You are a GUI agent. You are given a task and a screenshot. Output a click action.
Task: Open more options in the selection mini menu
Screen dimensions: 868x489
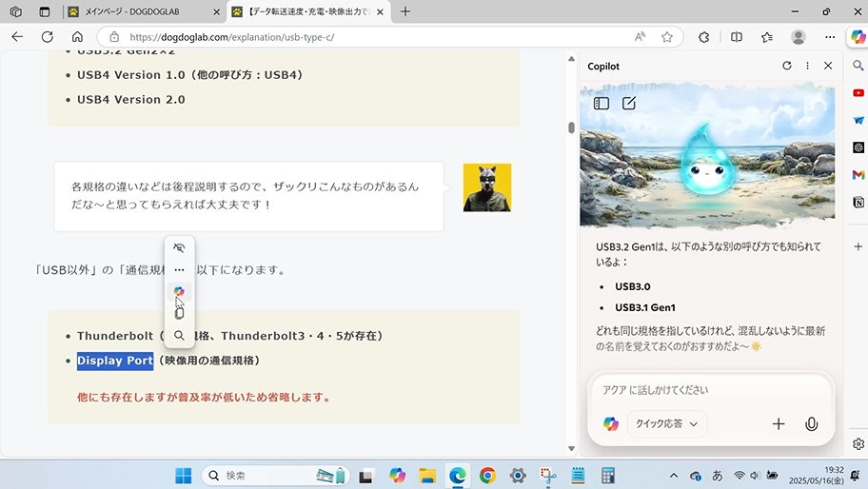tap(179, 270)
